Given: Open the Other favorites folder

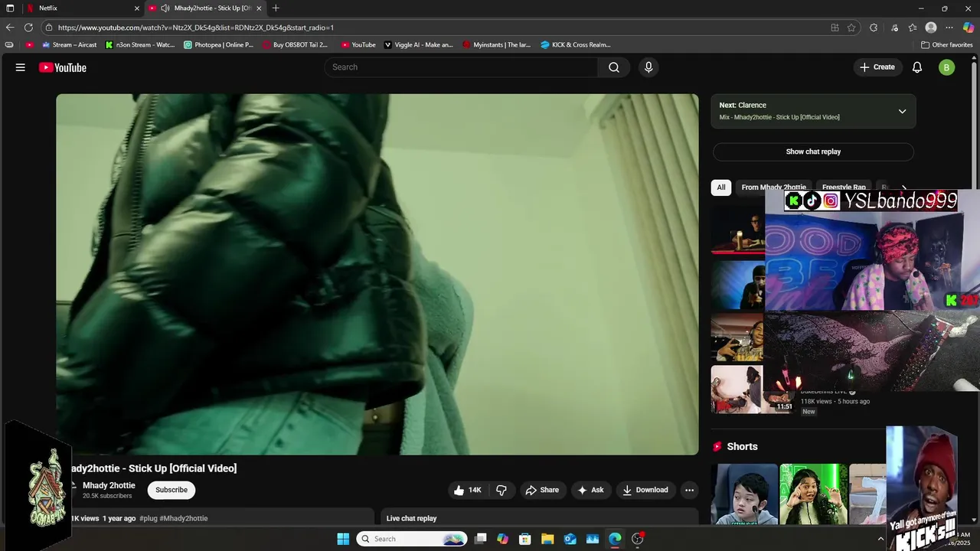Looking at the screenshot, I should (947, 44).
